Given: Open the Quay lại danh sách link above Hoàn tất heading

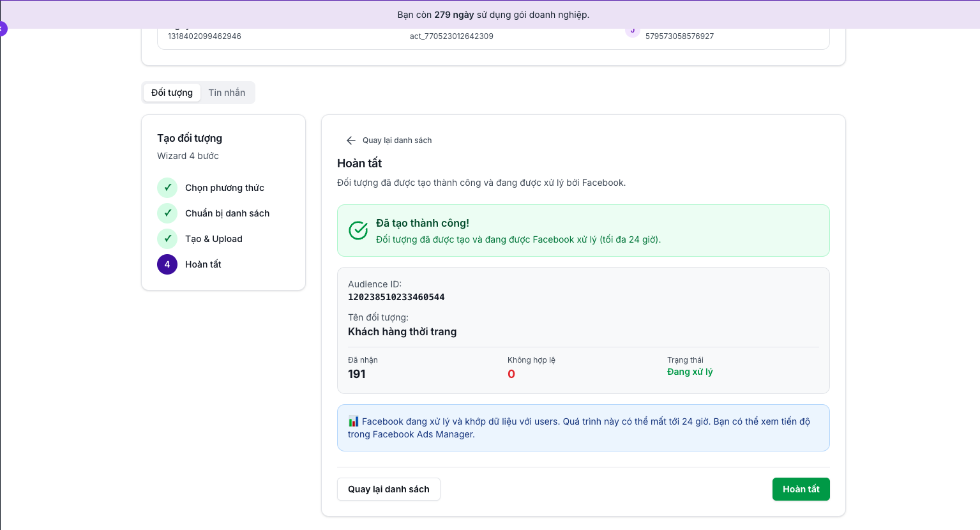Looking at the screenshot, I should coord(397,140).
